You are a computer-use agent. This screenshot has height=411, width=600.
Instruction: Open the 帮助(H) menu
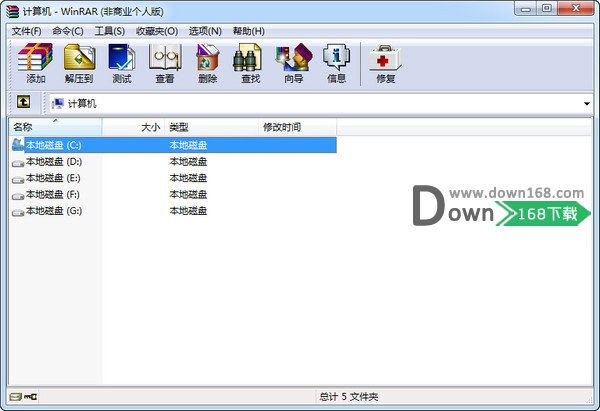point(249,31)
